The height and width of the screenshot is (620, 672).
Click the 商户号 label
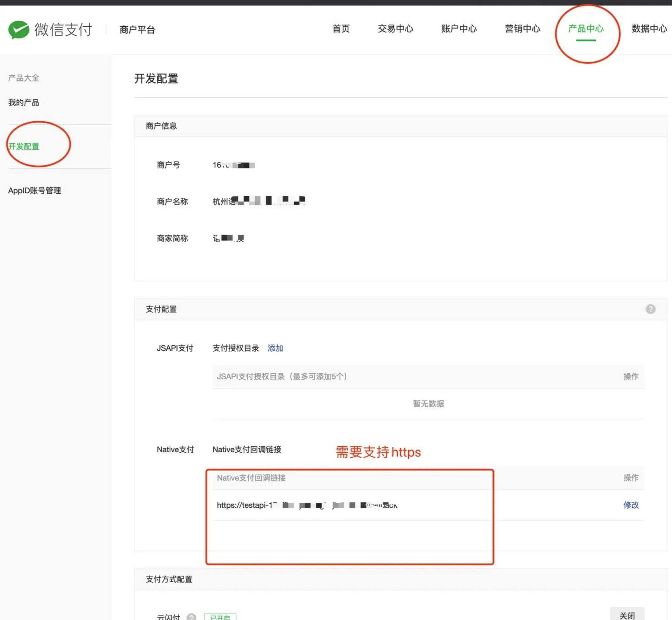pyautogui.click(x=168, y=165)
